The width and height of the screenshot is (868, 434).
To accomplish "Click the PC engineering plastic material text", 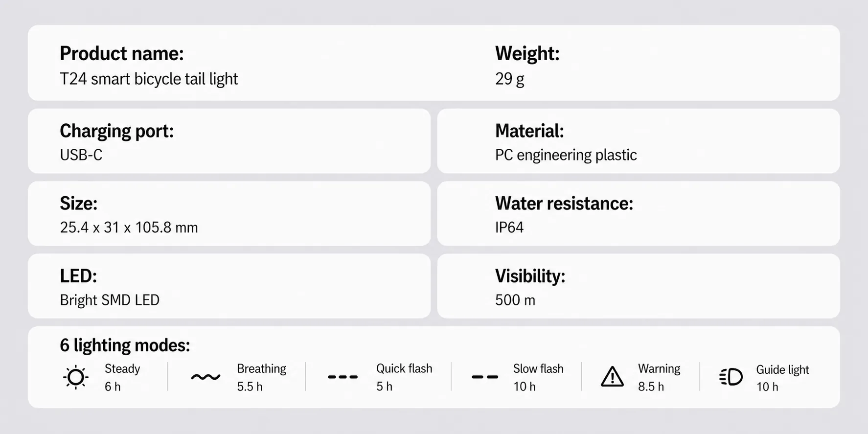I will coord(566,155).
